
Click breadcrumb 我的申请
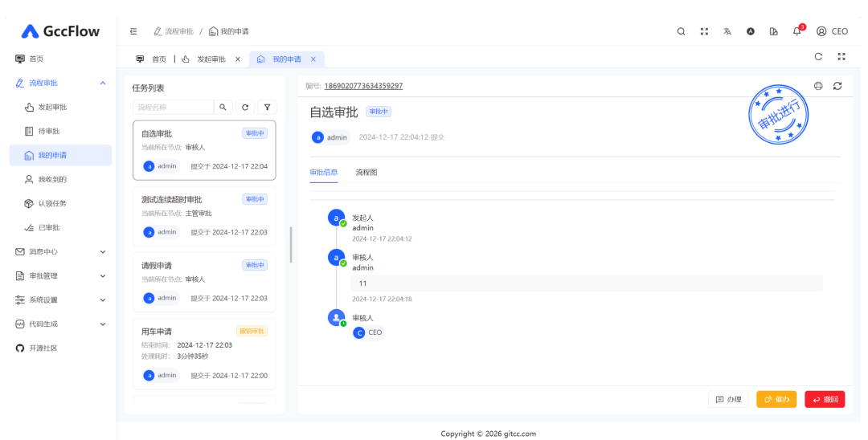pos(228,31)
